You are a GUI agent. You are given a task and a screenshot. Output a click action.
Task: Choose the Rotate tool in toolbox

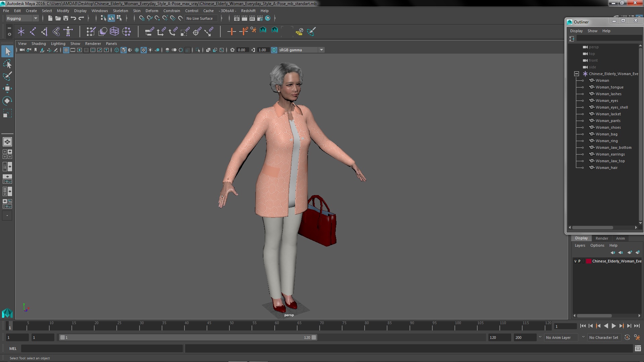coord(7,101)
